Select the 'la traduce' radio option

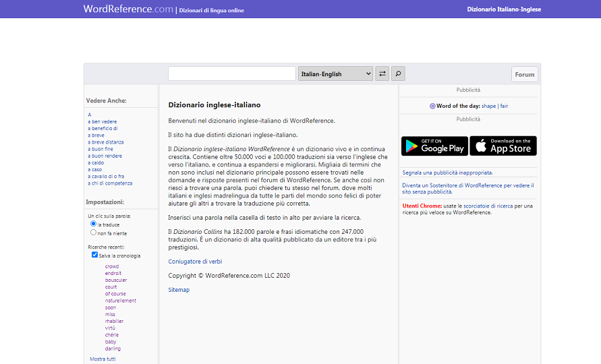click(x=94, y=224)
